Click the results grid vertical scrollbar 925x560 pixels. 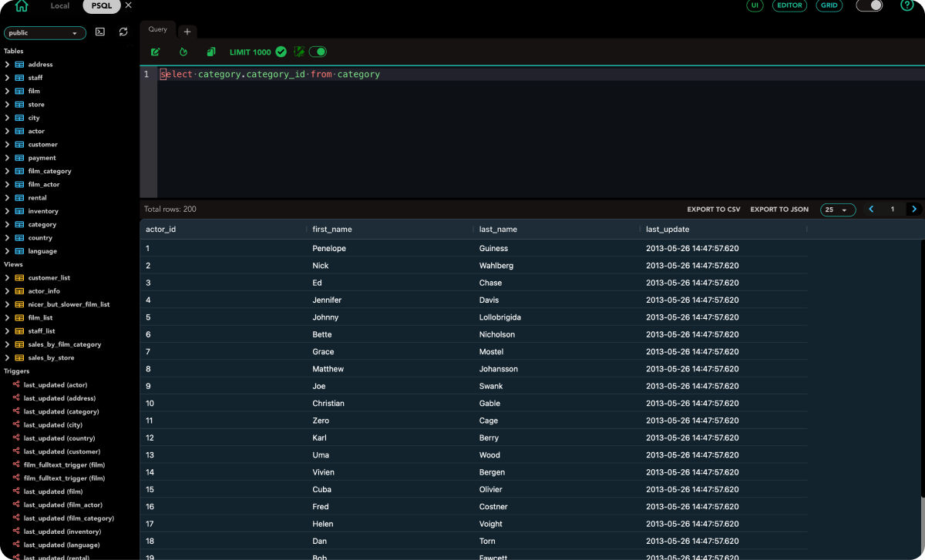922,399
